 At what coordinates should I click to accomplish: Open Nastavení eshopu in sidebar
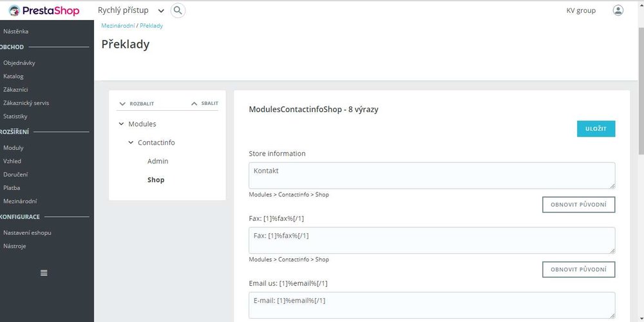tap(27, 232)
